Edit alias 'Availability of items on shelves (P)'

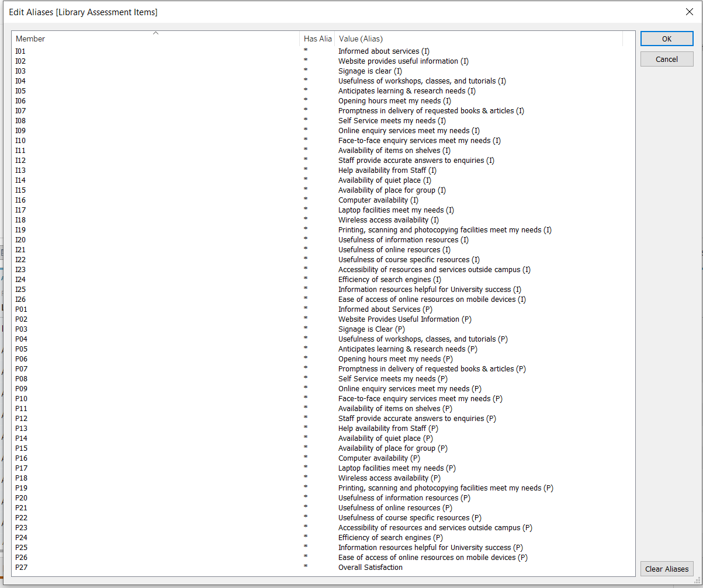[x=395, y=409]
